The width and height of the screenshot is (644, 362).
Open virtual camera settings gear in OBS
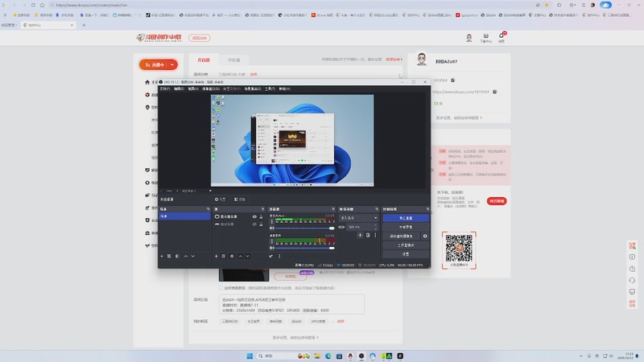(x=425, y=236)
